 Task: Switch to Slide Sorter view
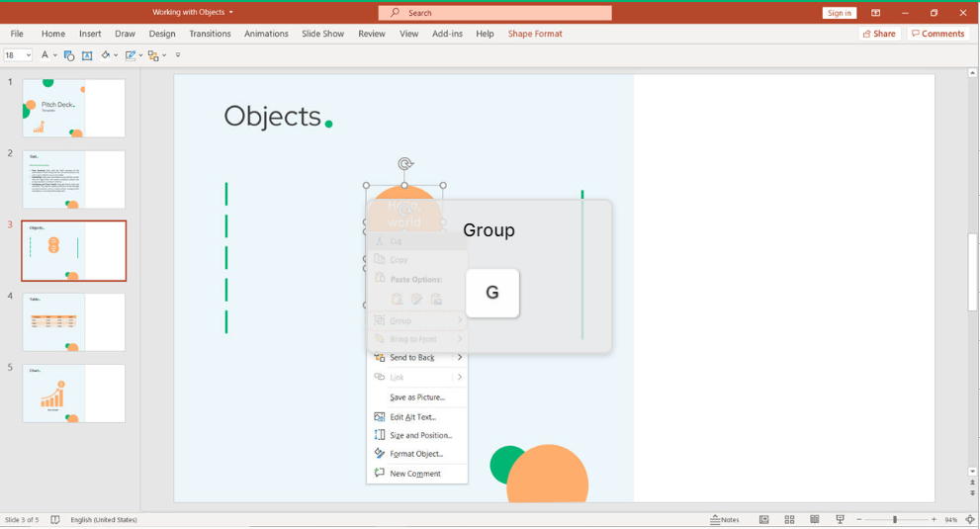[x=789, y=520]
